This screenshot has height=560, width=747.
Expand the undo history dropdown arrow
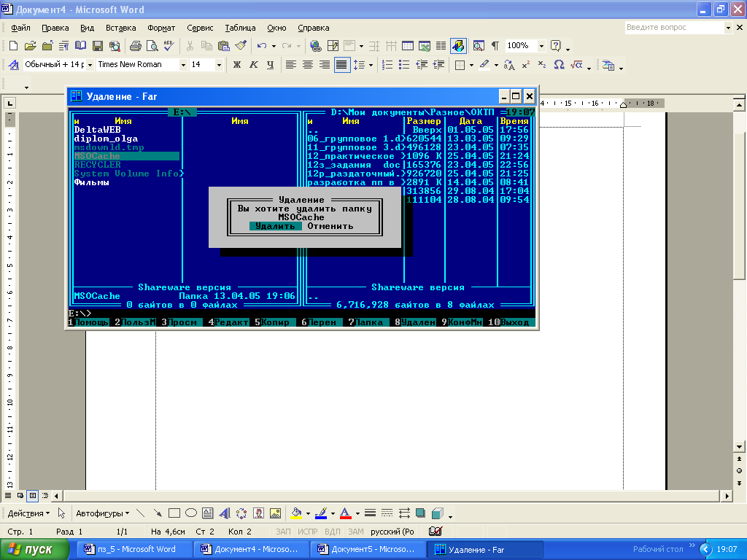pos(274,46)
